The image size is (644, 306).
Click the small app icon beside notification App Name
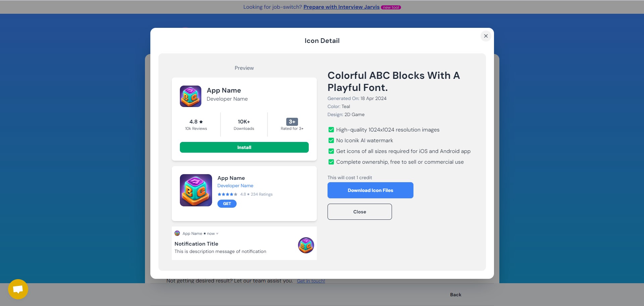click(177, 233)
